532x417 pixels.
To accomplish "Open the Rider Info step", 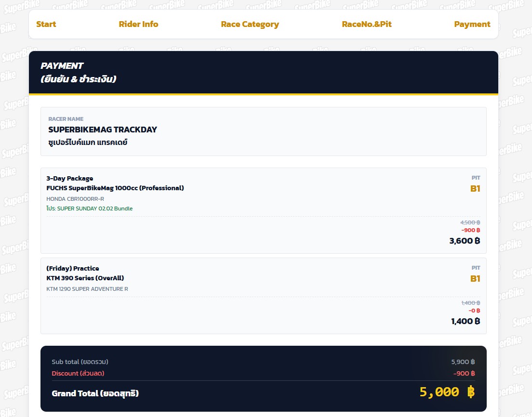I will pos(138,24).
